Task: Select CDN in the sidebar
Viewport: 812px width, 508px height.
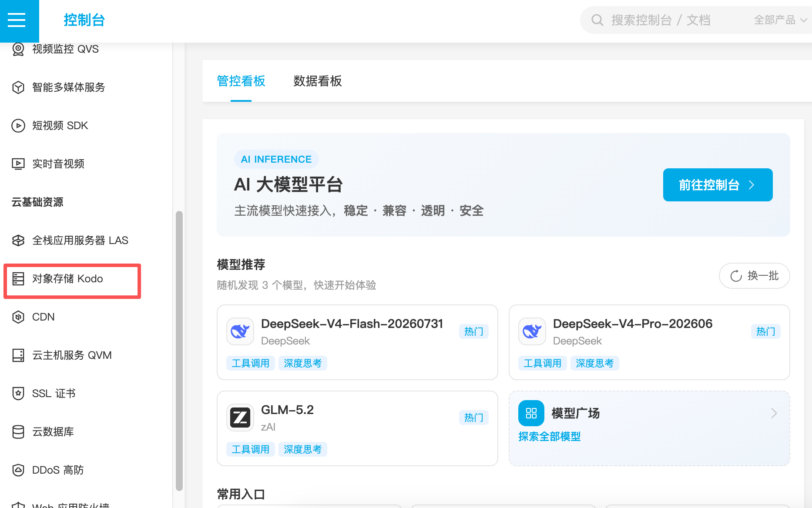Action: (44, 317)
